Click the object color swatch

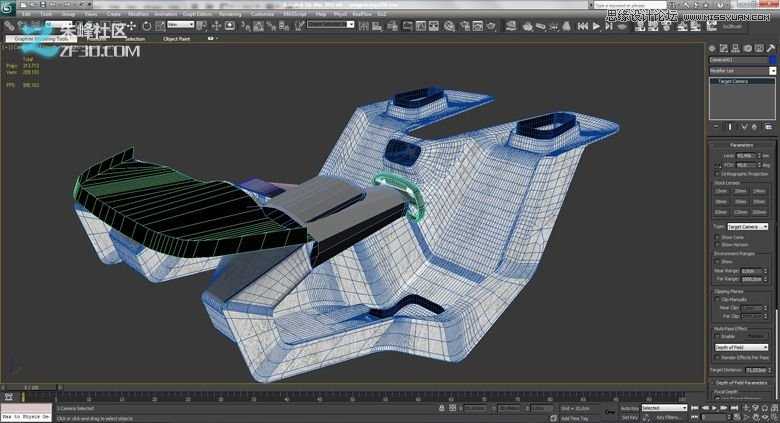tap(773, 60)
